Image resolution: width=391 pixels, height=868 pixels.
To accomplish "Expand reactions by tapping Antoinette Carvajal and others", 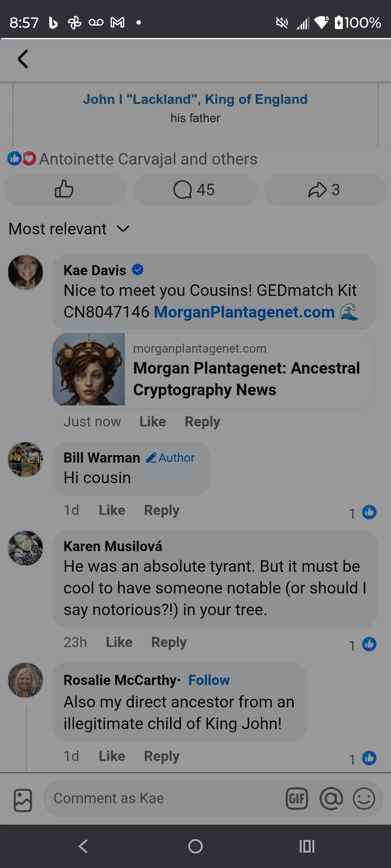I will click(148, 158).
